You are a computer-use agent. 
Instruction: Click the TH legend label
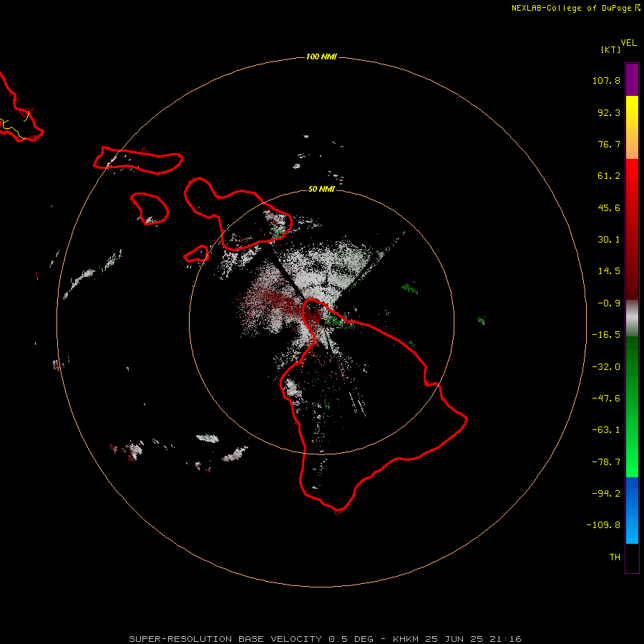(x=615, y=557)
